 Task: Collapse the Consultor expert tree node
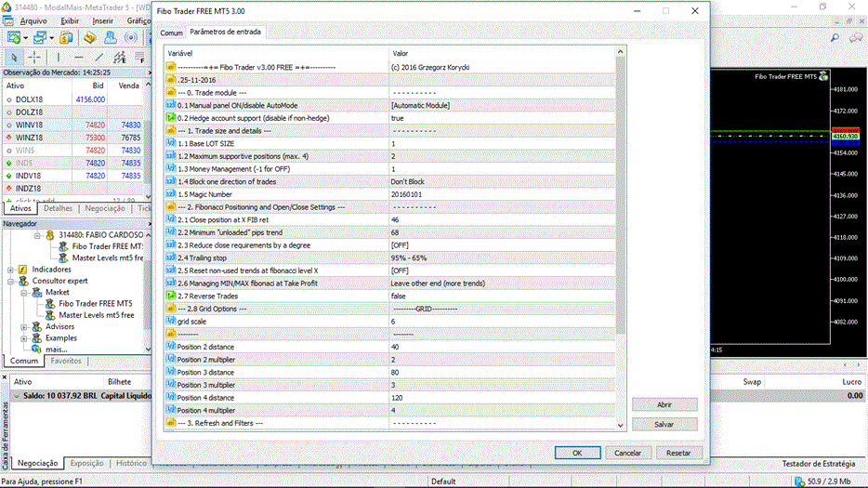(x=10, y=282)
